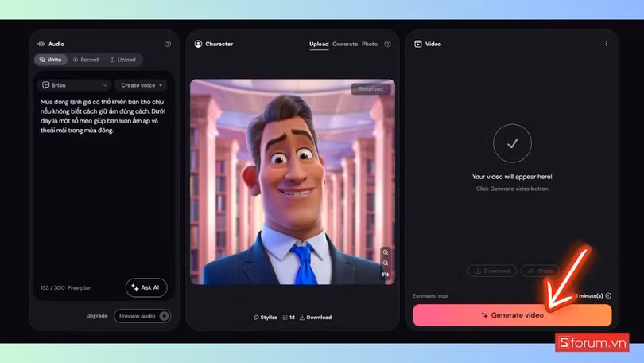Switch to the Photo tab

click(370, 44)
